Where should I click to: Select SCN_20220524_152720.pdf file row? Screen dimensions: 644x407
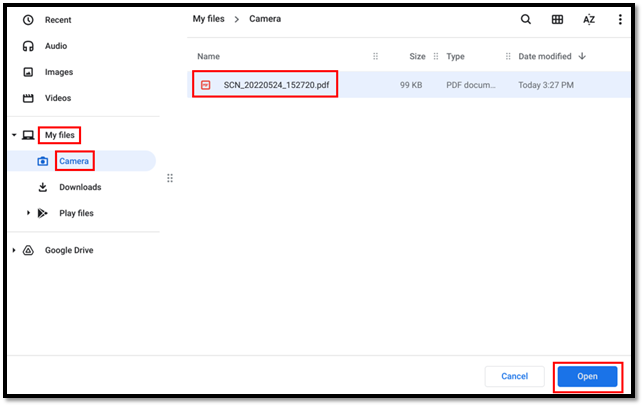[x=408, y=85]
